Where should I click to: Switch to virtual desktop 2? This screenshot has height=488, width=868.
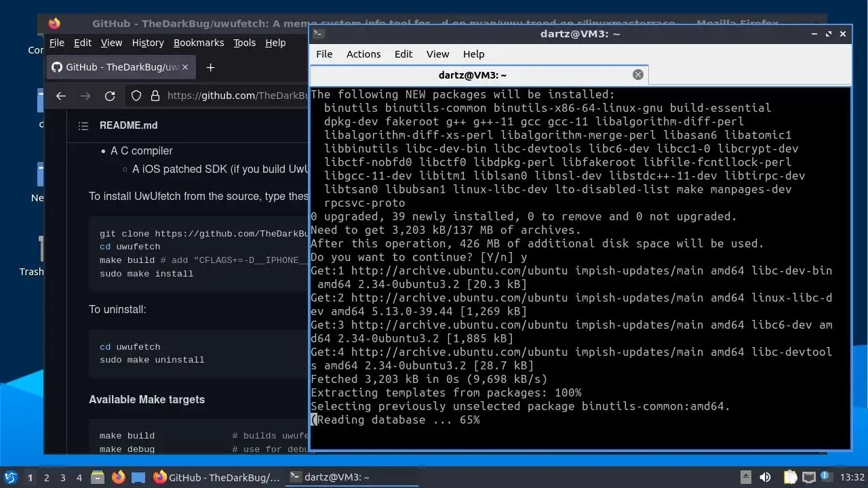[46, 477]
